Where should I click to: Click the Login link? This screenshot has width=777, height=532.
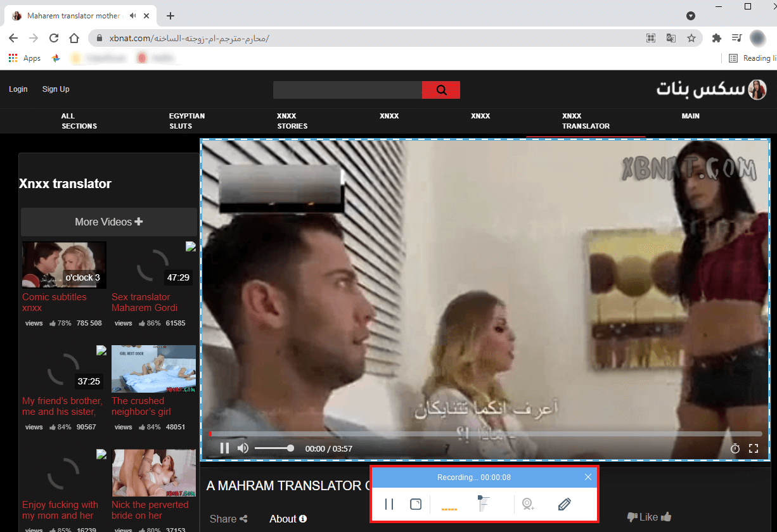[x=18, y=89]
